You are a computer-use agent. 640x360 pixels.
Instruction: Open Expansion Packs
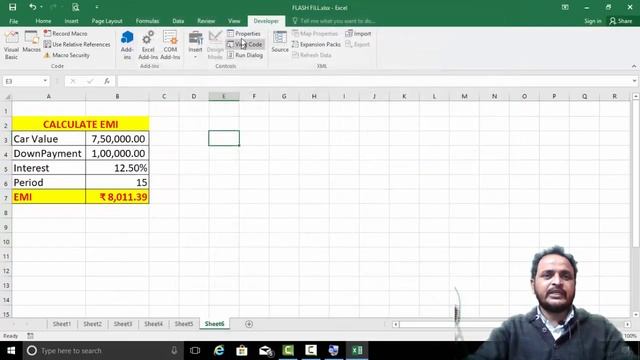pos(316,44)
